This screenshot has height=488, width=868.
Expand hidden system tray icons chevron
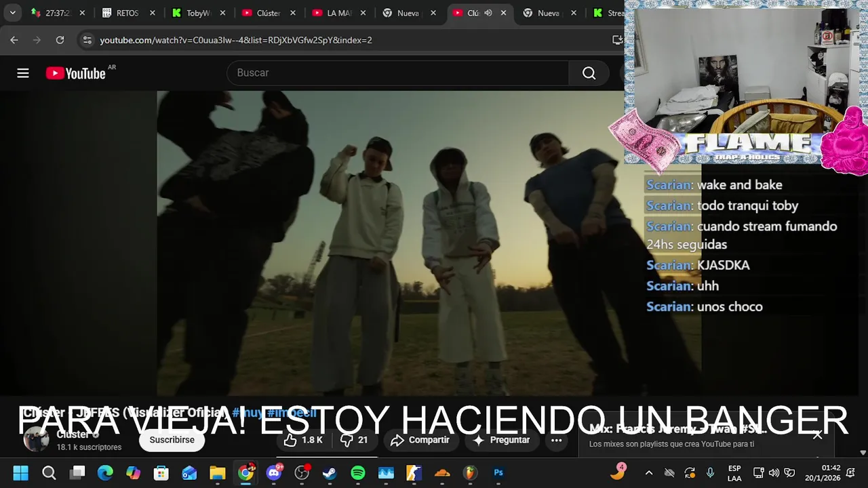tap(649, 473)
